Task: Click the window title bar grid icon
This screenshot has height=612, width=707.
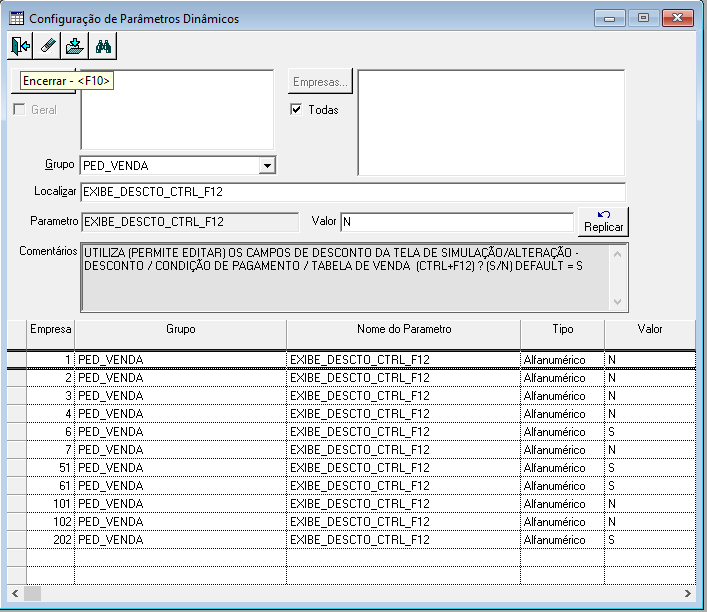Action: [17, 18]
